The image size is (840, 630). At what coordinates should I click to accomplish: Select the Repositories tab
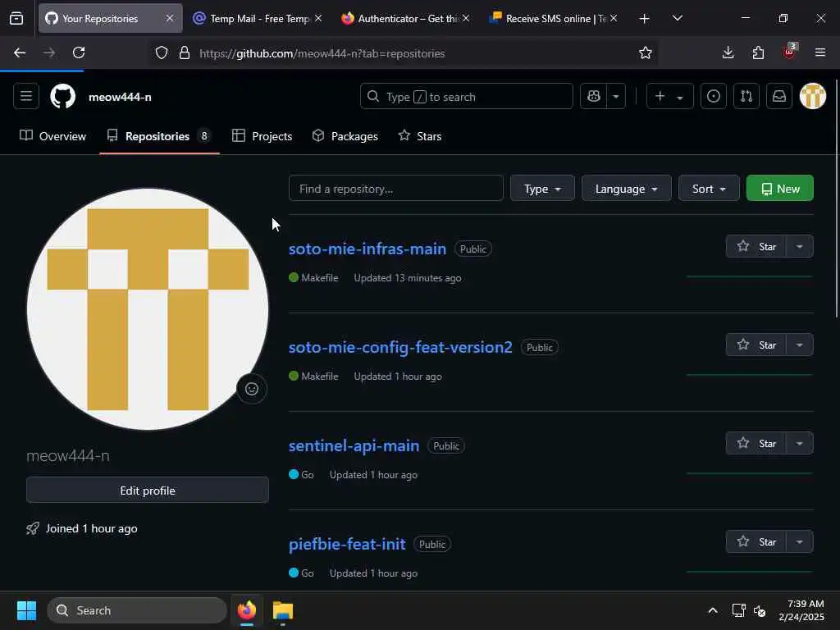click(x=159, y=136)
